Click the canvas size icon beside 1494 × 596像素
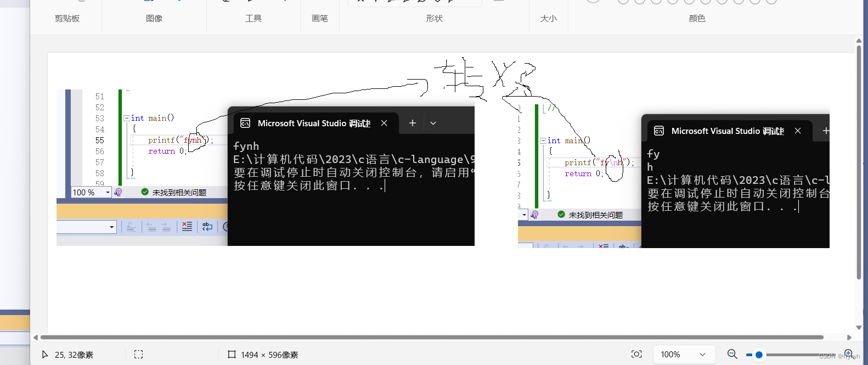The height and width of the screenshot is (365, 868). pyautogui.click(x=232, y=355)
